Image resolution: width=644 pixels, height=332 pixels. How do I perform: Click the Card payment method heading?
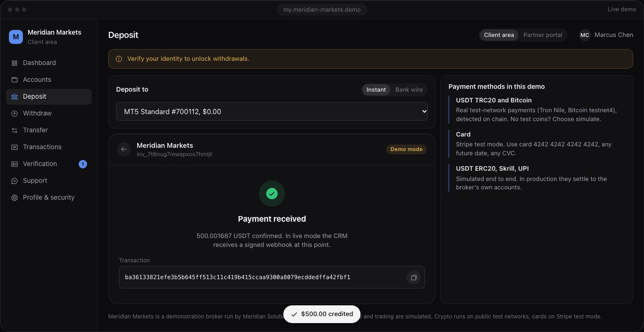click(x=463, y=134)
